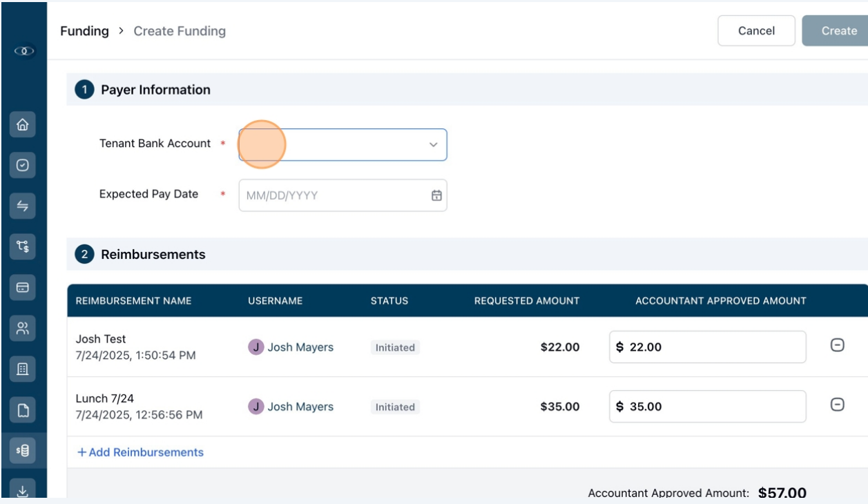Open the document page icon in sidebar

(23, 411)
